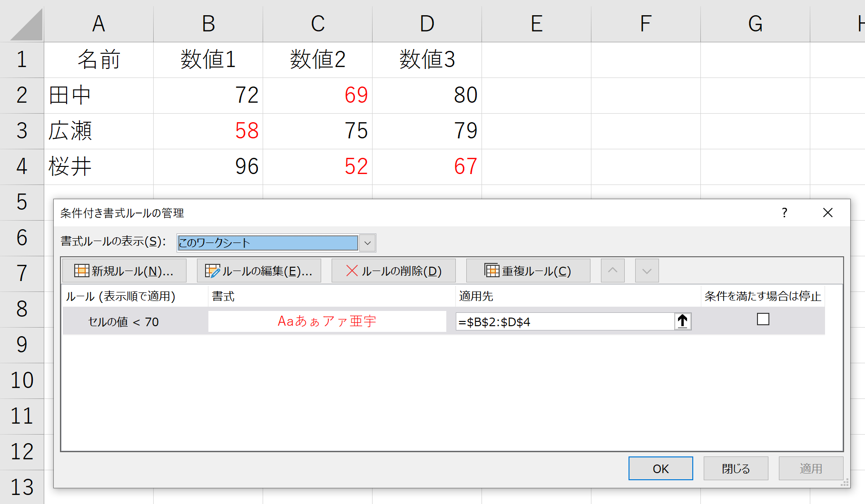Click the red cell with value 58
865x504 pixels.
[x=208, y=131]
